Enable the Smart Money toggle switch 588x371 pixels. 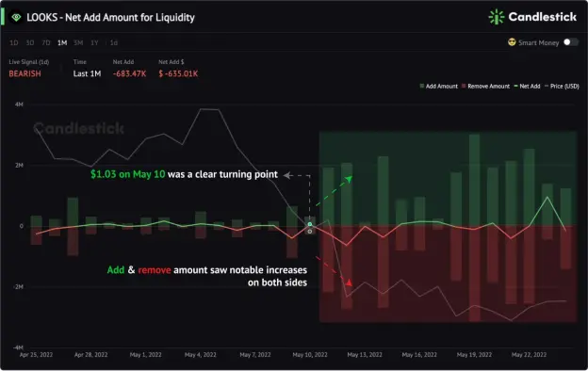pos(571,42)
